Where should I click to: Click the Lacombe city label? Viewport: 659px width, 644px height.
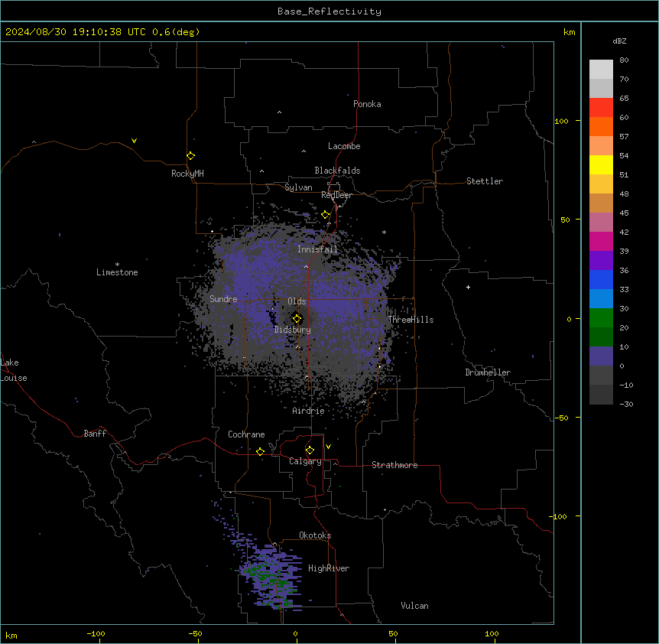[x=344, y=146]
